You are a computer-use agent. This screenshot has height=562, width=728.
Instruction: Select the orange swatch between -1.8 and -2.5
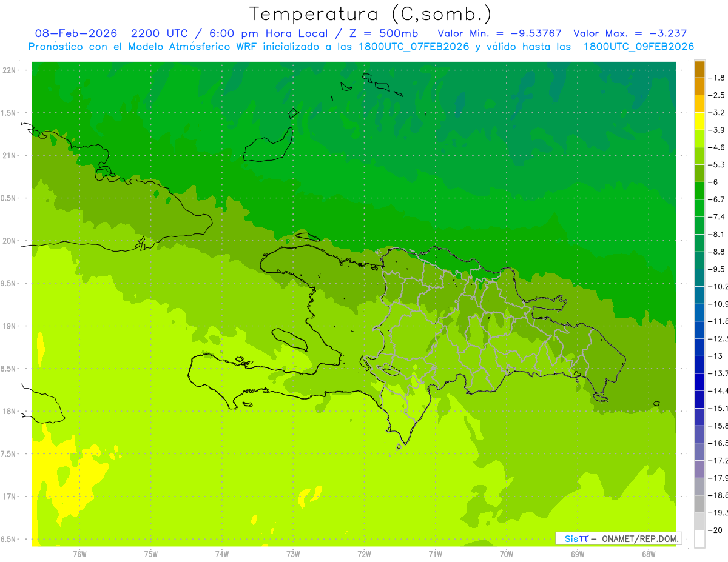[x=699, y=86]
